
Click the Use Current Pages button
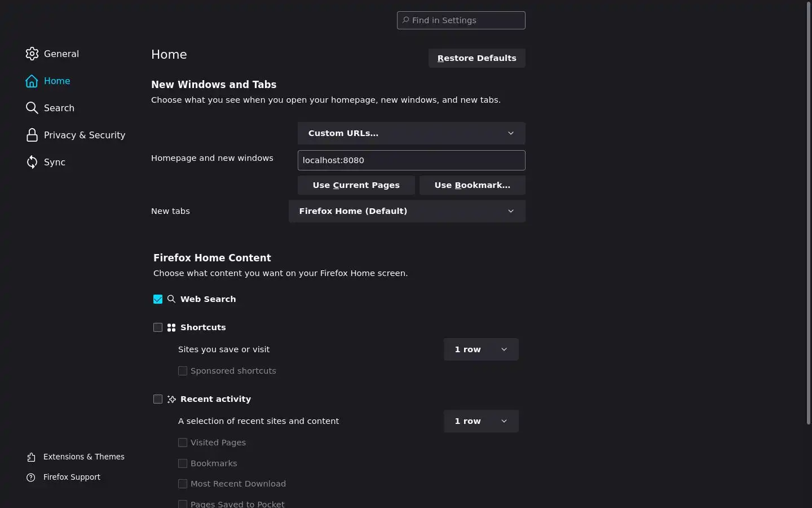(356, 185)
